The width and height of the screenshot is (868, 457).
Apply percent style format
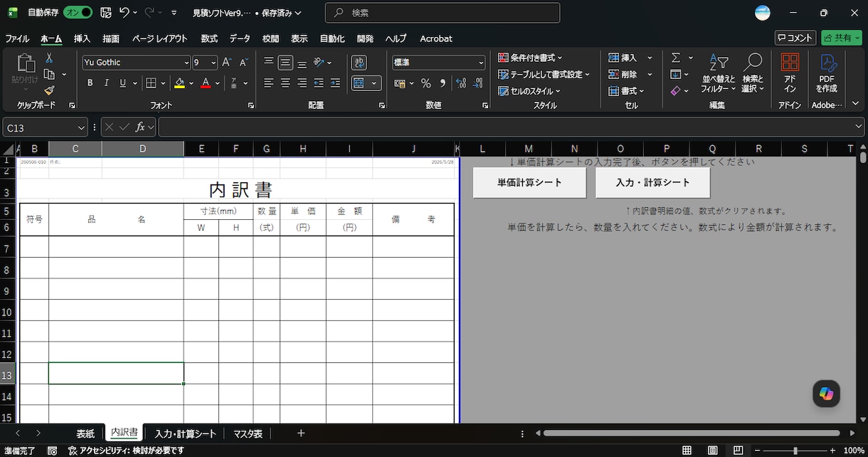click(425, 83)
